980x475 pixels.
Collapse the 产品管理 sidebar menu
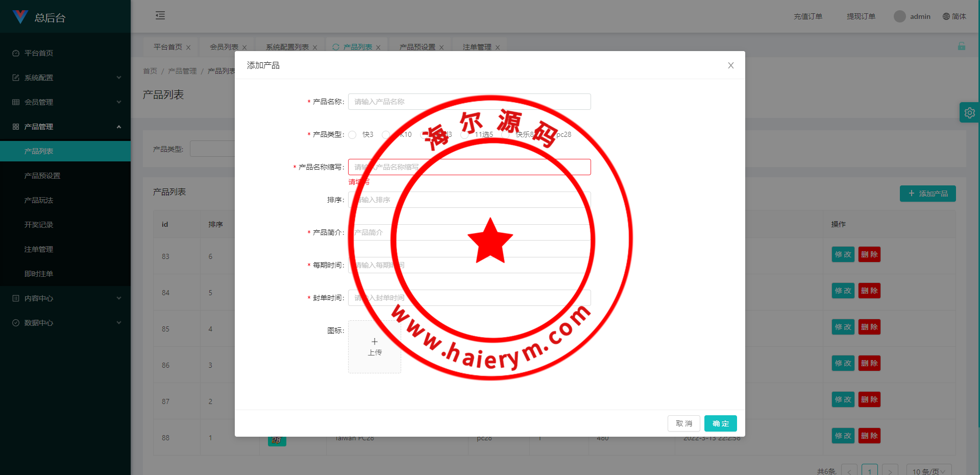click(65, 127)
